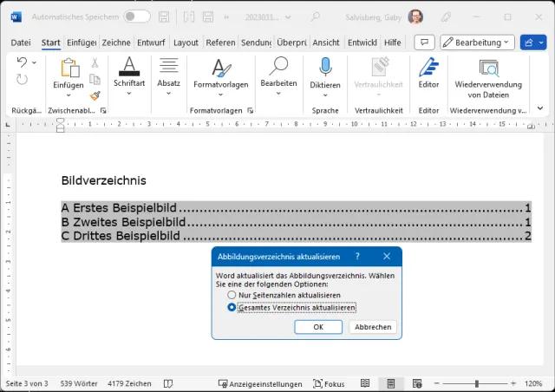Image resolution: width=555 pixels, height=392 pixels.
Task: Click Abbrechen to cancel the dialog
Action: pos(373,327)
